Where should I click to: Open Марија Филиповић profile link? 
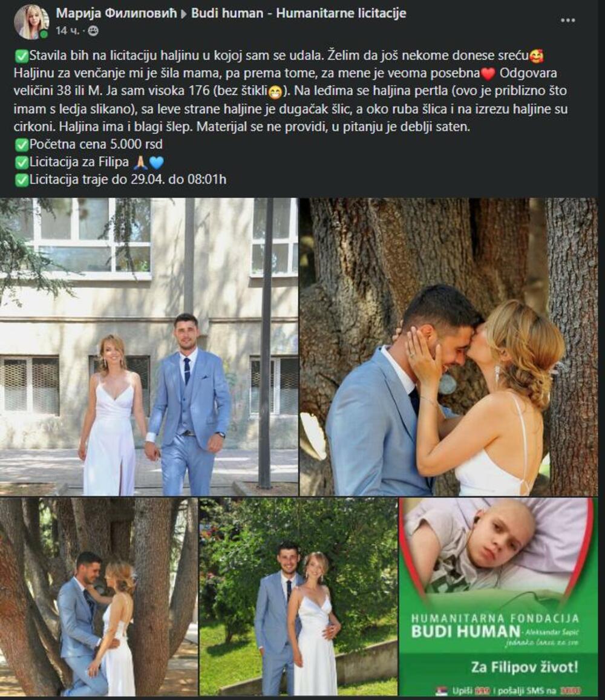pyautogui.click(x=116, y=13)
